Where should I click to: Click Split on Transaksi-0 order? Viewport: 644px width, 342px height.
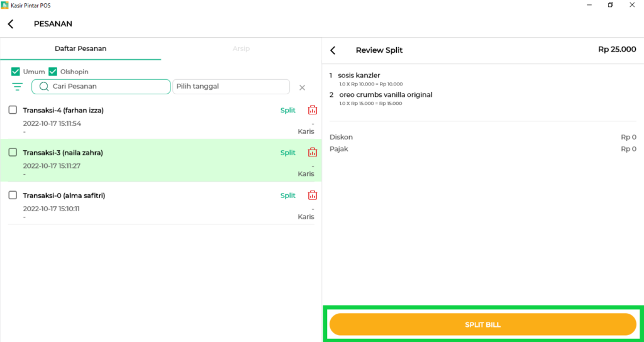[287, 195]
